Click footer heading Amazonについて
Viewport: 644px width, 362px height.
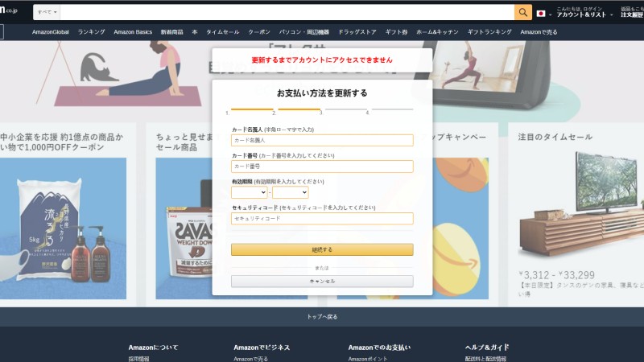pos(153,348)
